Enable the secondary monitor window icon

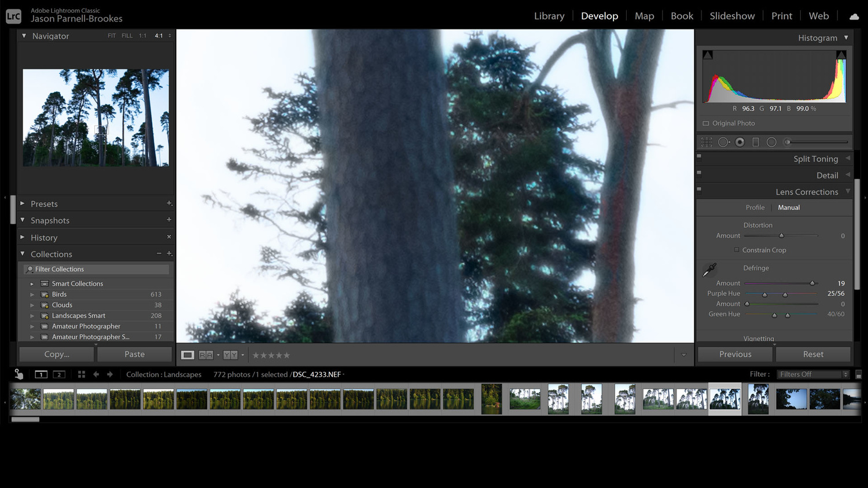point(58,374)
